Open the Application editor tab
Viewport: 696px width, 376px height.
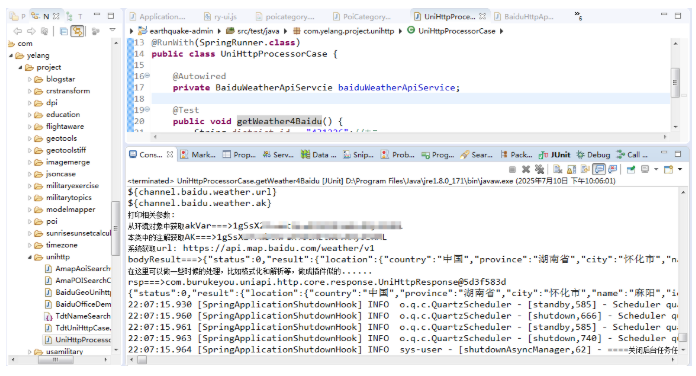coord(158,16)
